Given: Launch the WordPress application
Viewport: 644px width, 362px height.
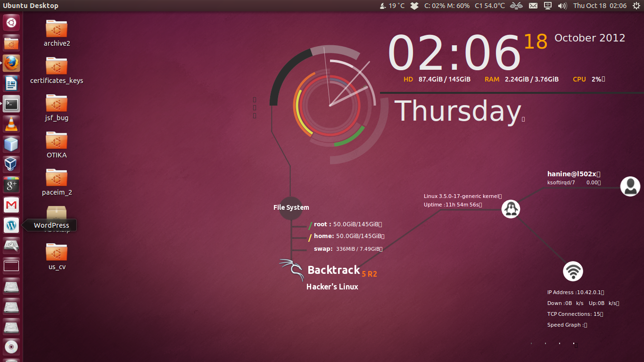Looking at the screenshot, I should [11, 225].
